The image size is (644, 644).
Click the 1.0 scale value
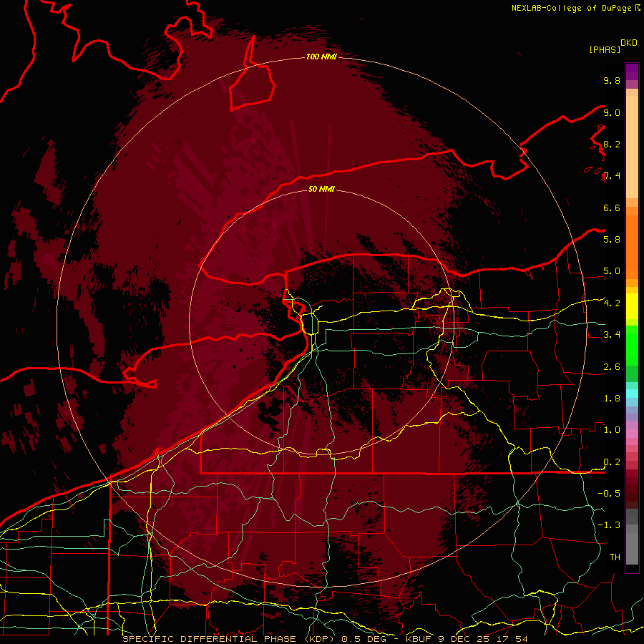[612, 430]
